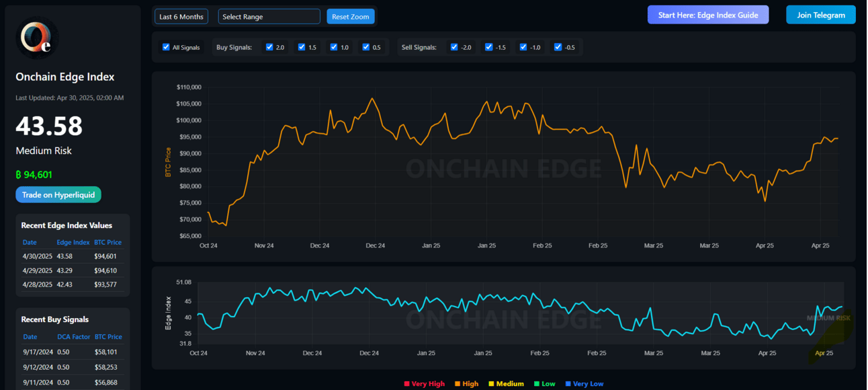The width and height of the screenshot is (868, 390).
Task: Click the Edge Index column header
Action: [x=73, y=242]
